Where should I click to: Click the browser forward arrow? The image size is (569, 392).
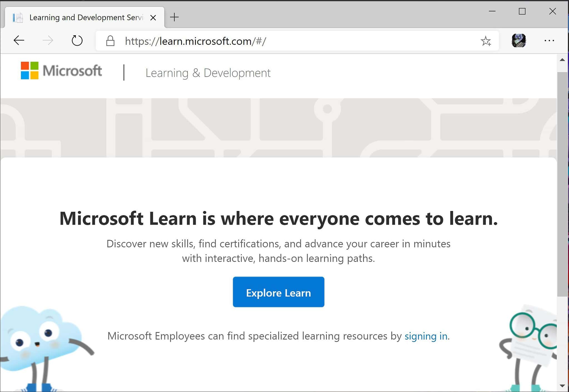coord(48,41)
